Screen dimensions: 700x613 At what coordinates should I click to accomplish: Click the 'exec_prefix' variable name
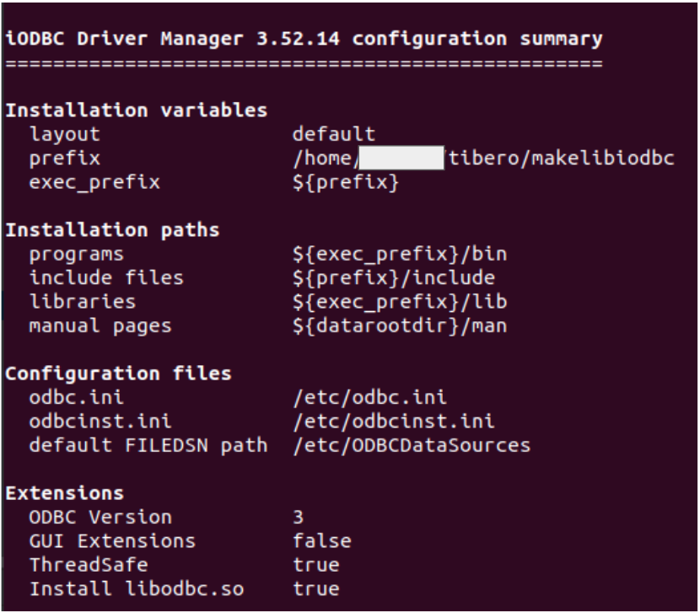[94, 182]
